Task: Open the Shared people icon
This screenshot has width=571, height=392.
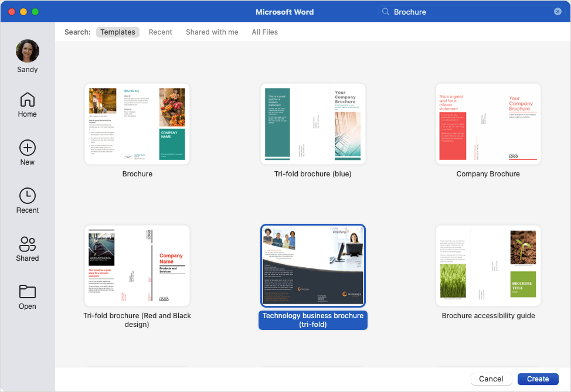Action: pyautogui.click(x=27, y=244)
